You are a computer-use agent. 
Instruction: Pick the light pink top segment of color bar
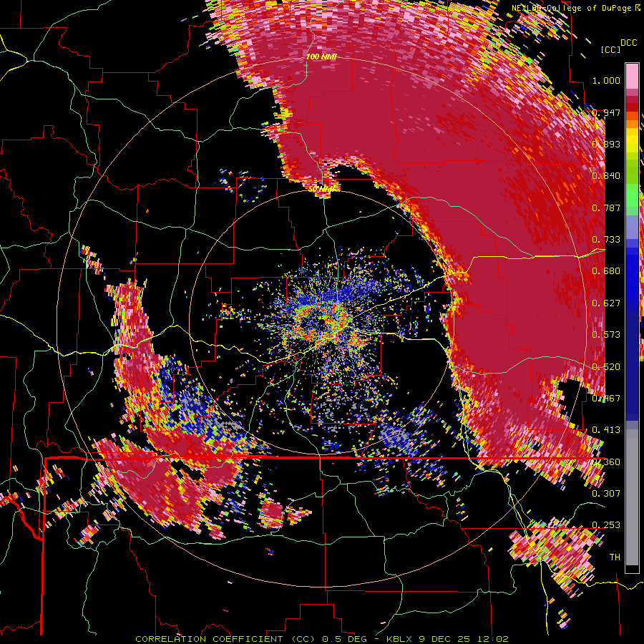coord(632,77)
